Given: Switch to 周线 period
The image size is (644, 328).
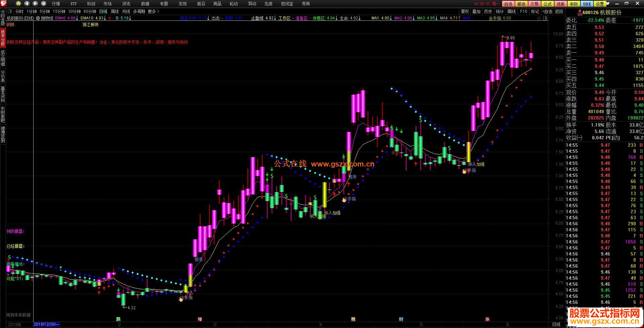Looking at the screenshot, I should [x=115, y=11].
